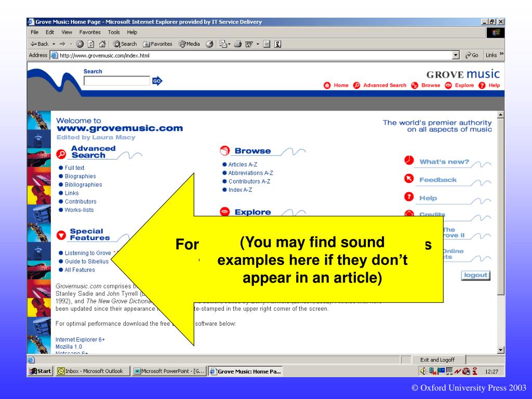Download Internet Explorer 6+ link
Screen dimensions: 532x399
tap(80, 340)
